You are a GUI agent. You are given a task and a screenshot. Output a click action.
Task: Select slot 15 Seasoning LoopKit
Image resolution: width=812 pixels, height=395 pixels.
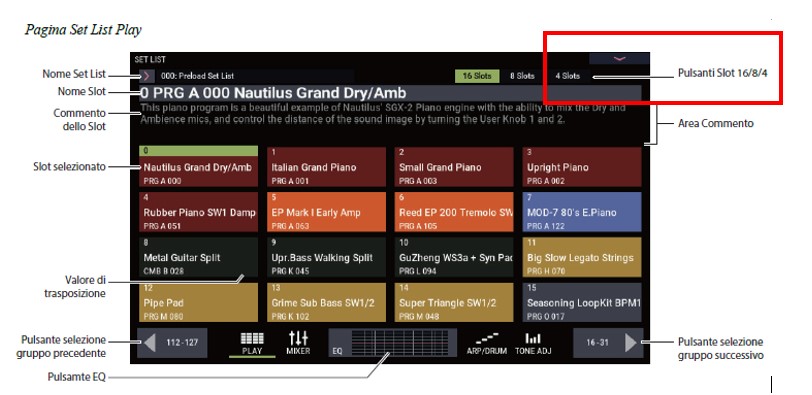582,302
